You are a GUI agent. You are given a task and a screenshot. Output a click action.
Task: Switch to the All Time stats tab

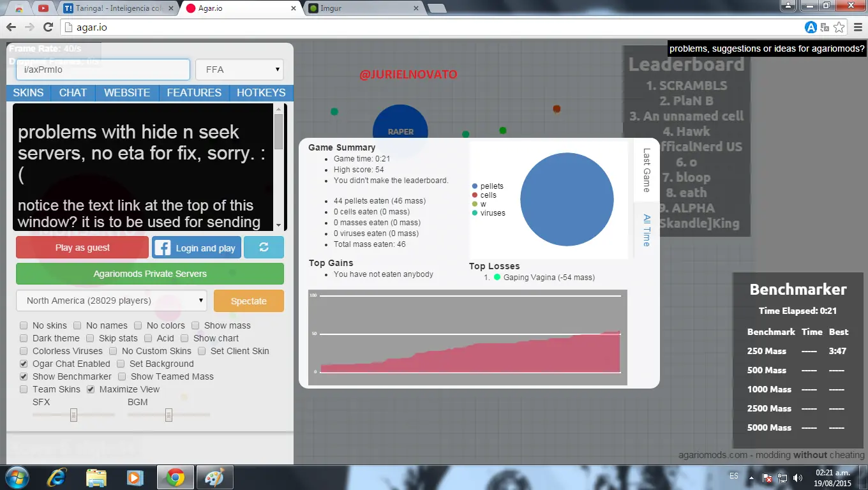647,230
